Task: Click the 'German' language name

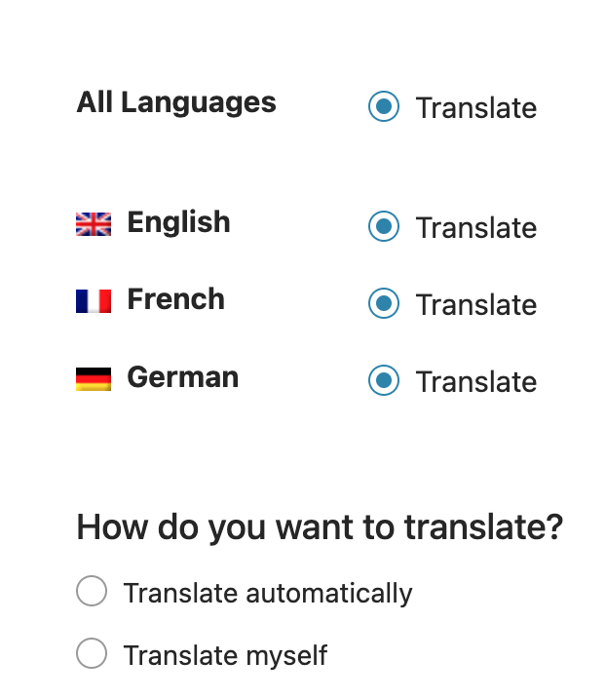Action: 182,377
